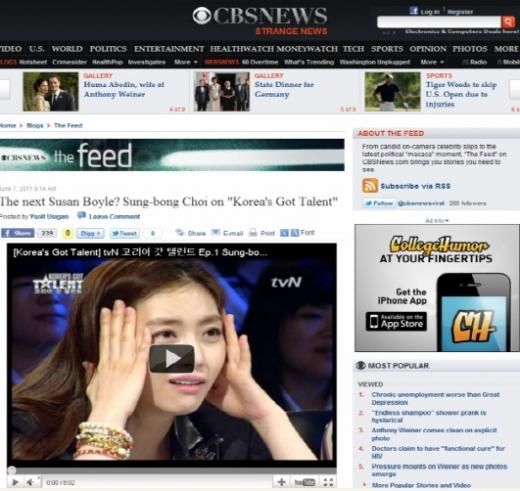Expand the first More dropdown in subnav
Image resolution: width=520 pixels, height=491 pixels.
point(186,62)
